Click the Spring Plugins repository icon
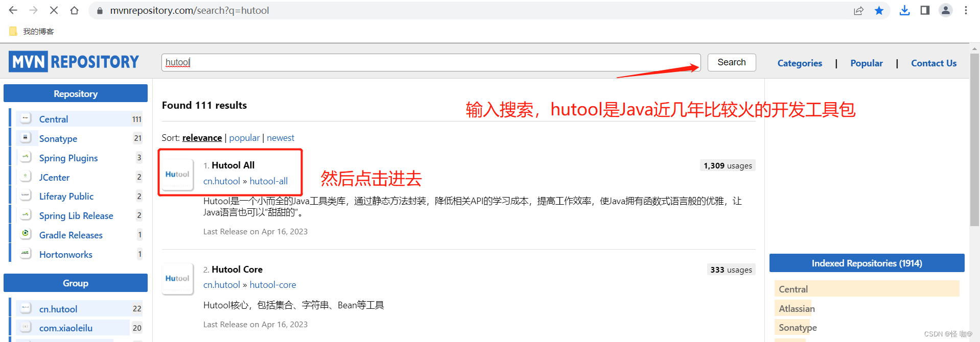The image size is (980, 342). point(26,157)
